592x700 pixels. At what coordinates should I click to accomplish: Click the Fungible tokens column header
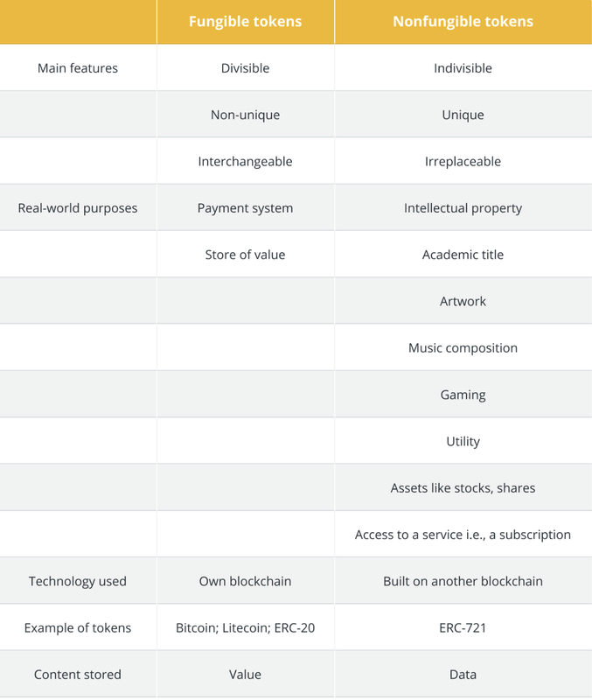(x=245, y=21)
